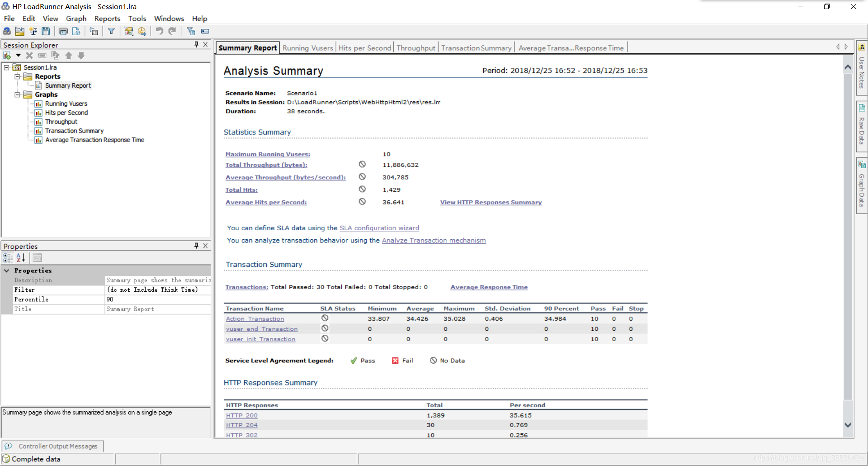Click the delete X icon in Session Explorer toolbar
Image resolution: width=868 pixels, height=466 pixels.
[29, 56]
